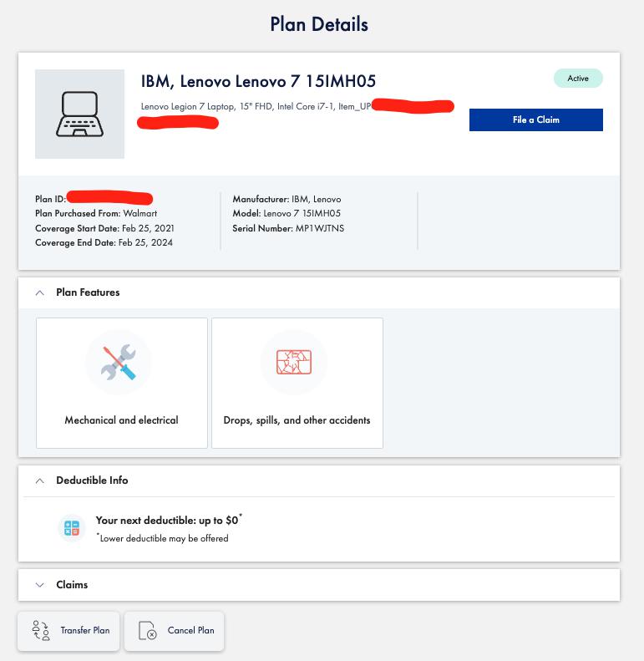Click the Transfer Plan people icon
The height and width of the screenshot is (661, 644).
(x=41, y=631)
